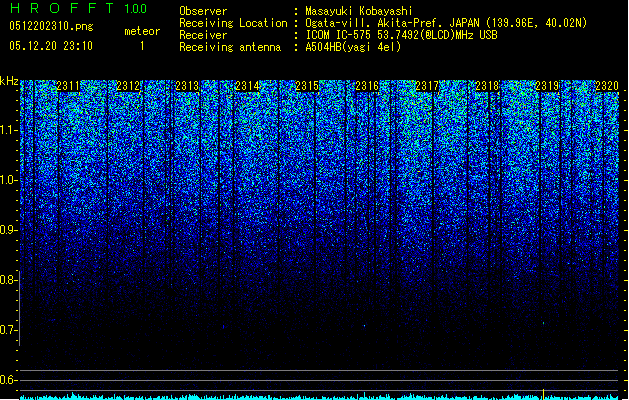Image resolution: width=629 pixels, height=400 pixels.
Task: Click the 2319 time marker
Action: pyautogui.click(x=547, y=86)
